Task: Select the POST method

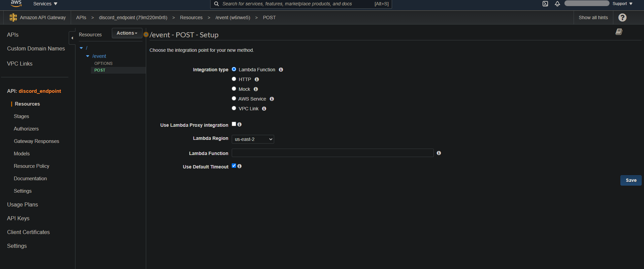Action: click(x=100, y=70)
